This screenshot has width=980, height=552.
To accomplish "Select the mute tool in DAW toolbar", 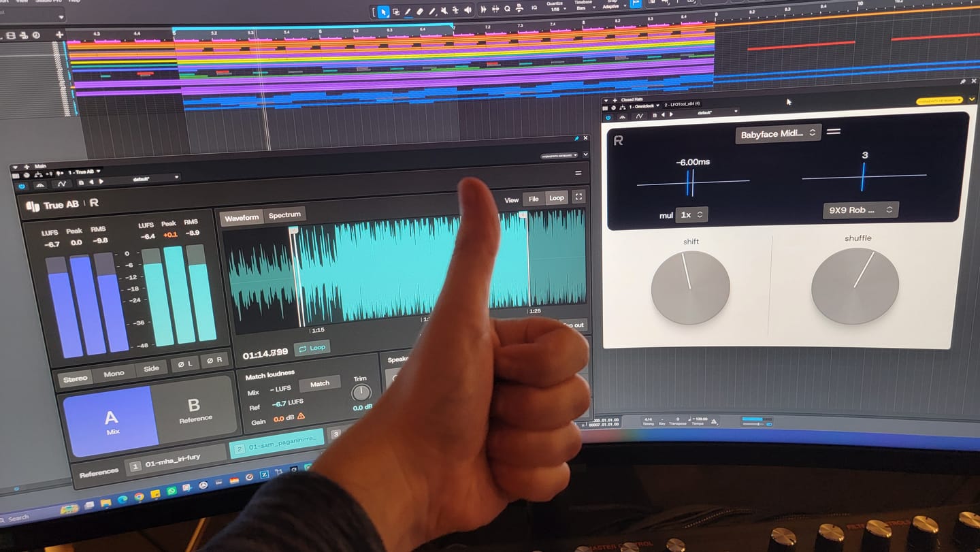I will click(x=444, y=11).
